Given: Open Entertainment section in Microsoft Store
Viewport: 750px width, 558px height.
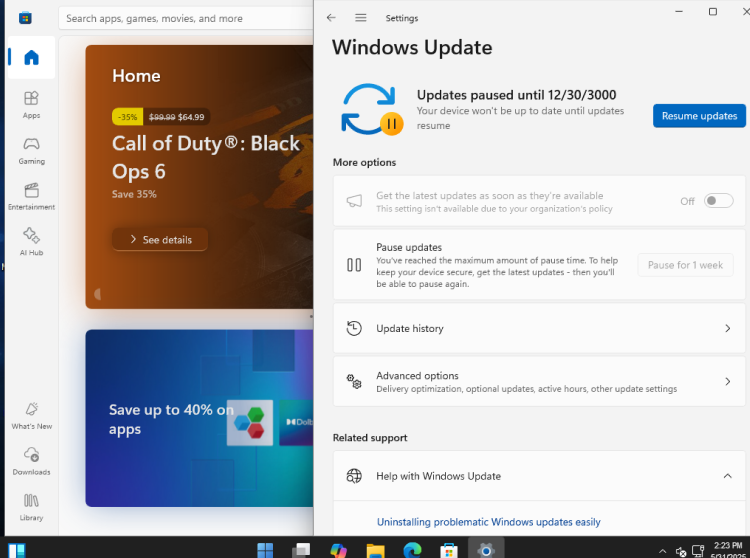Looking at the screenshot, I should click(31, 197).
